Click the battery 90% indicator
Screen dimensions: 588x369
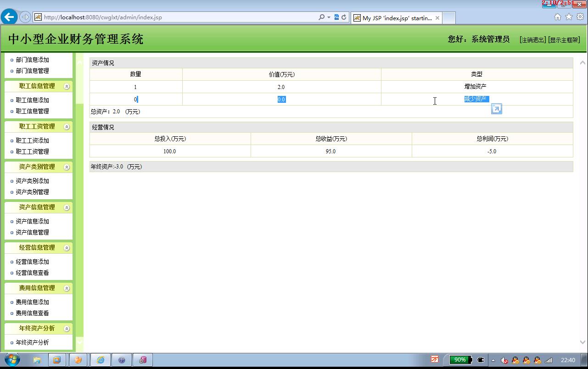coord(459,360)
